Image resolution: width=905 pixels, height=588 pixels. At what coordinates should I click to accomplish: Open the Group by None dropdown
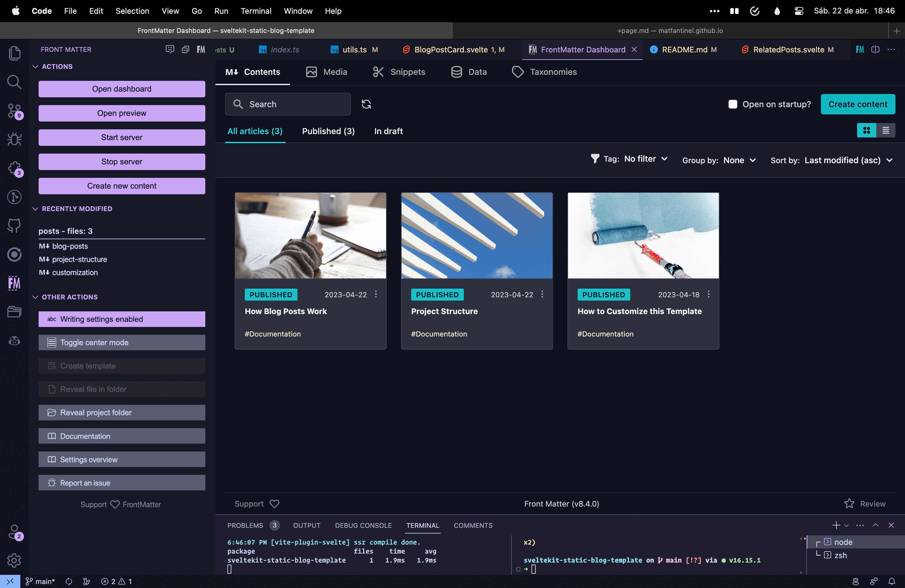[x=739, y=160]
